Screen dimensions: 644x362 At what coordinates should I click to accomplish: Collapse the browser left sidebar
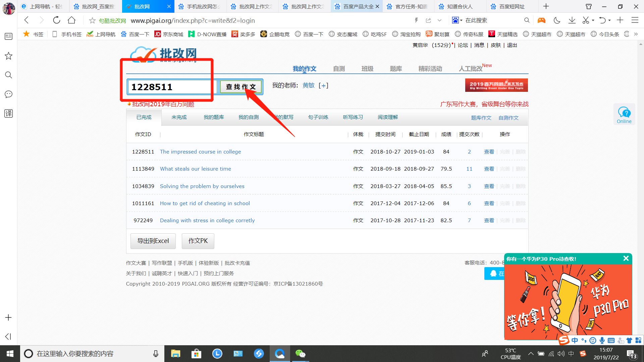[x=8, y=337]
